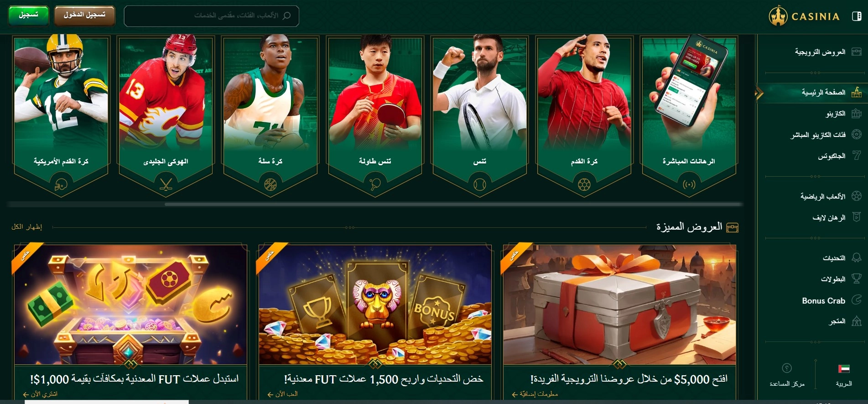868x404 pixels.
Task: Click the تسجيل الدخول login button
Action: (84, 16)
